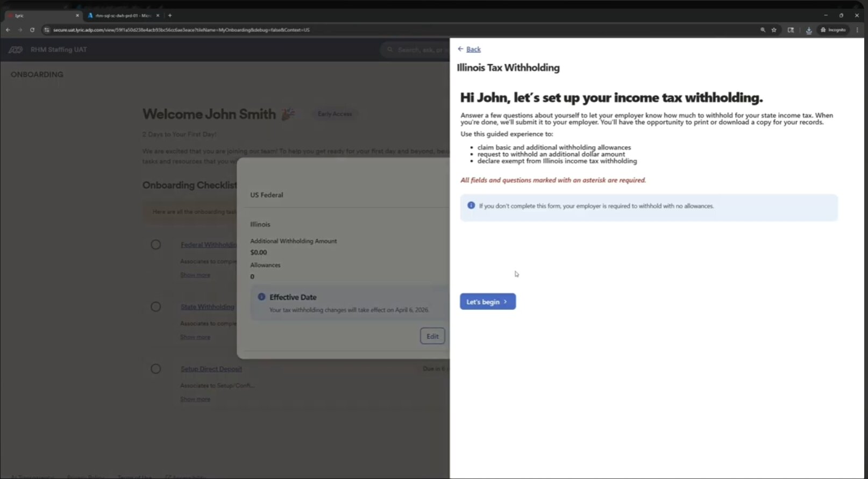Expand Show more under Setup Direct Deposit
Image resolution: width=868 pixels, height=479 pixels.
(195, 399)
